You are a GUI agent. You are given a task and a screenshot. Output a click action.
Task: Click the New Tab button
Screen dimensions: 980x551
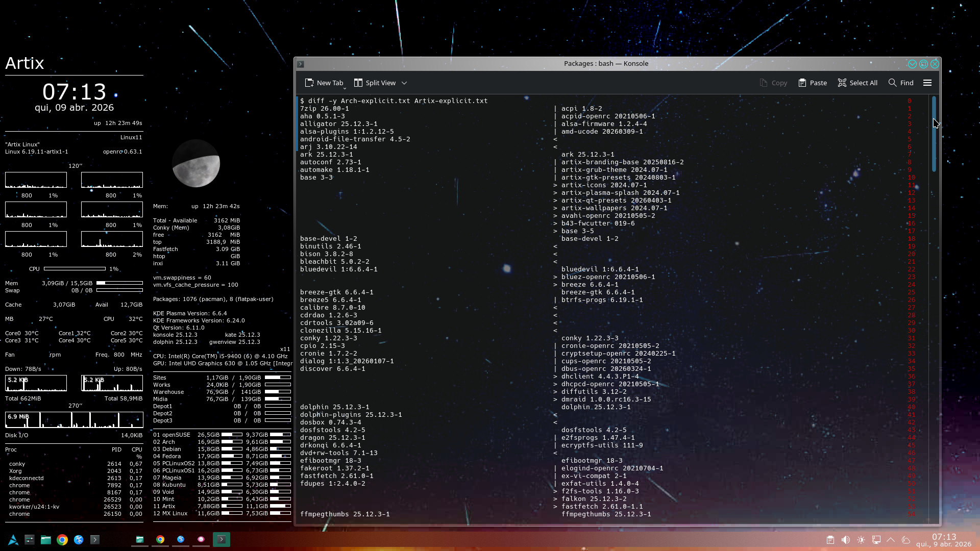tap(324, 83)
